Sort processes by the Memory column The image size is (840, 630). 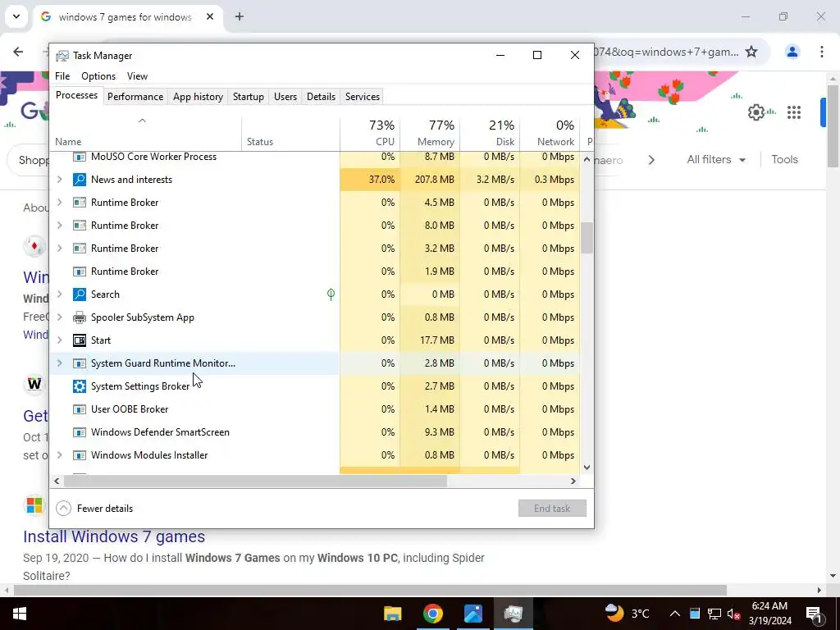click(x=430, y=133)
